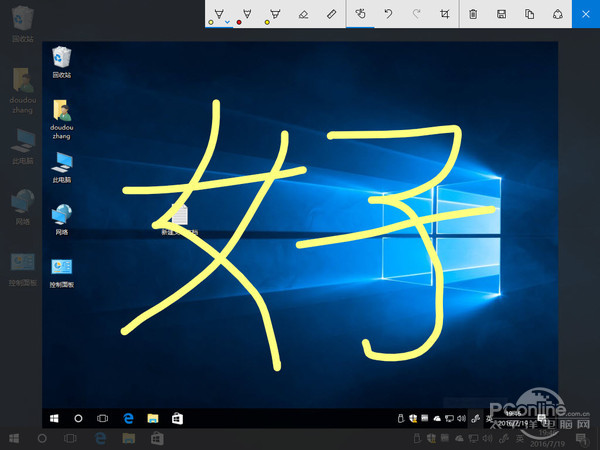Open Task View on the dimmed background taskbar
This screenshot has width=600, height=450.
click(x=70, y=439)
